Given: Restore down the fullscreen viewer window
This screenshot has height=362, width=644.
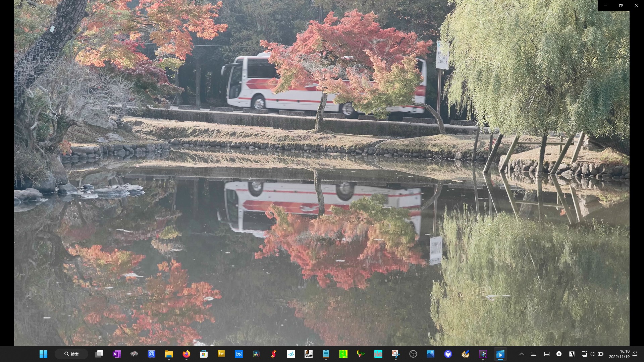Looking at the screenshot, I should 621,5.
